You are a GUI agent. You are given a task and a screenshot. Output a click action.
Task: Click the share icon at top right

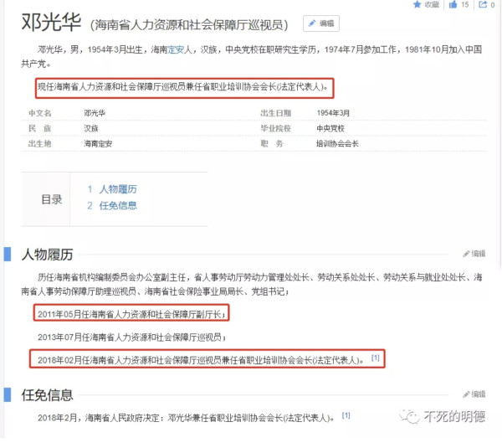pos(483,4)
